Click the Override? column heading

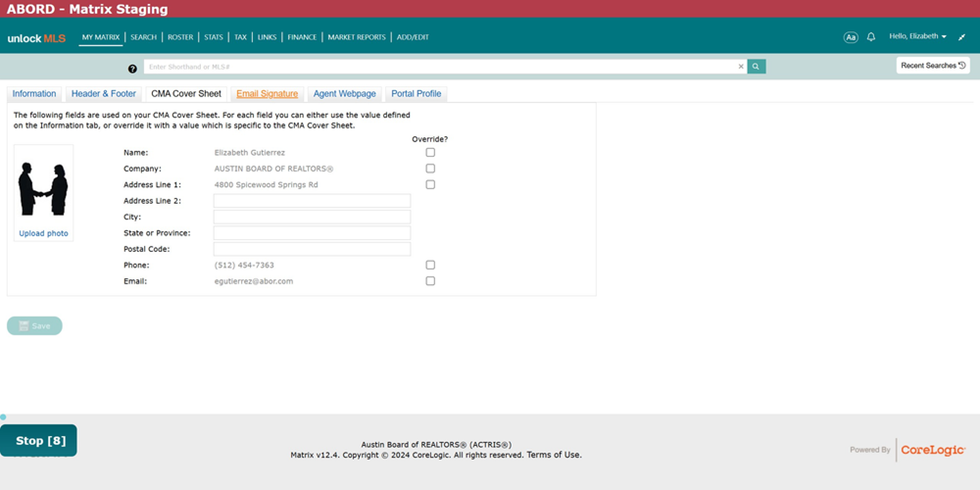point(430,139)
